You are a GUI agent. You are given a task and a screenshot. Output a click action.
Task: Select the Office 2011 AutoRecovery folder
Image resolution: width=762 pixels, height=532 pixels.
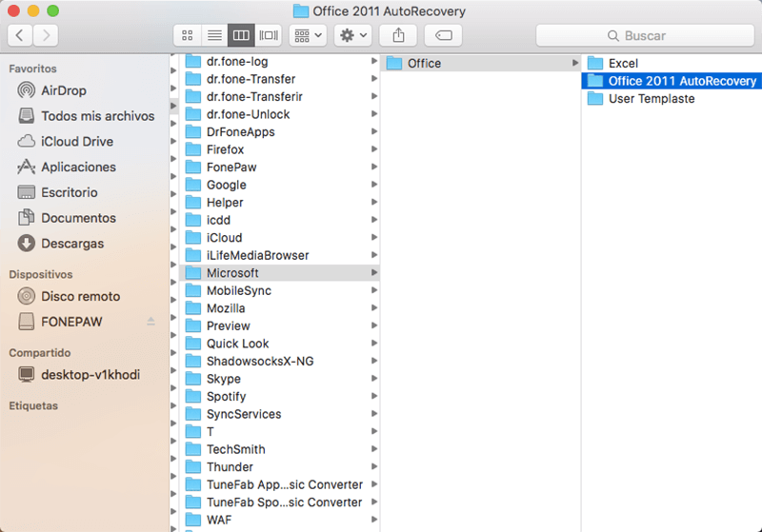coord(672,81)
